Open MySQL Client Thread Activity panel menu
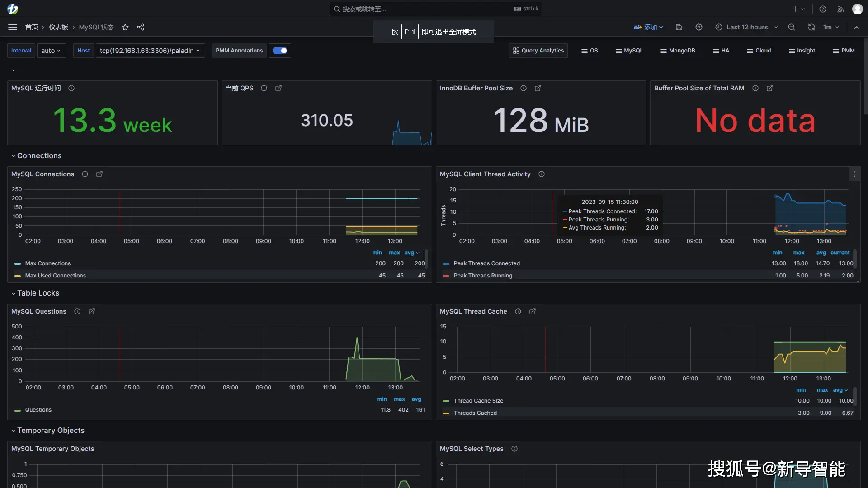This screenshot has width=868, height=488. point(854,174)
